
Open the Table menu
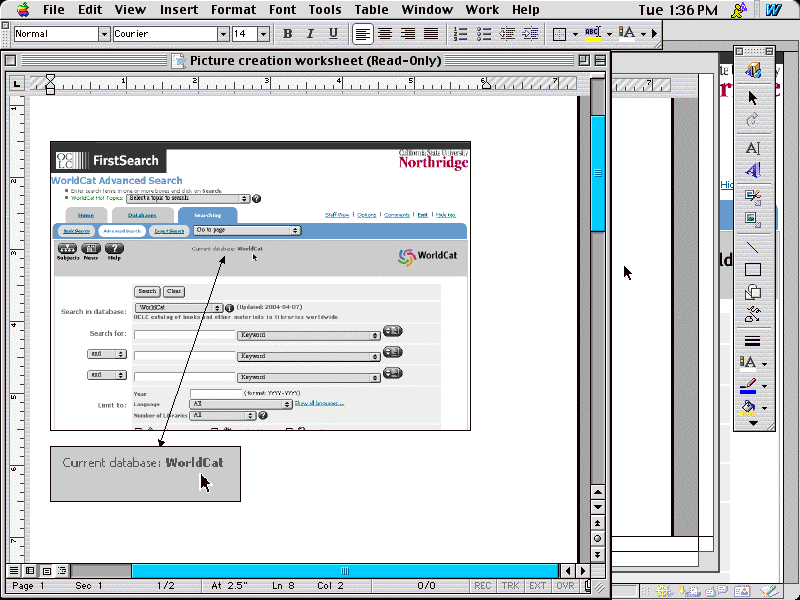(371, 10)
